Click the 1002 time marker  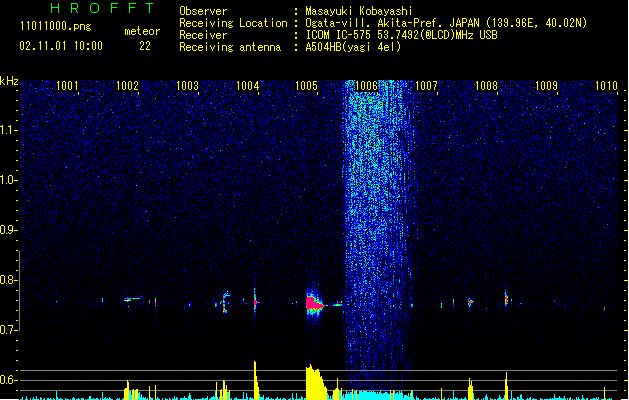(x=127, y=86)
